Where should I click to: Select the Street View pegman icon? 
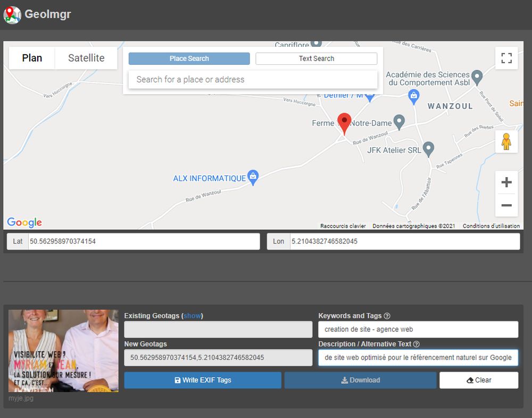pos(506,141)
